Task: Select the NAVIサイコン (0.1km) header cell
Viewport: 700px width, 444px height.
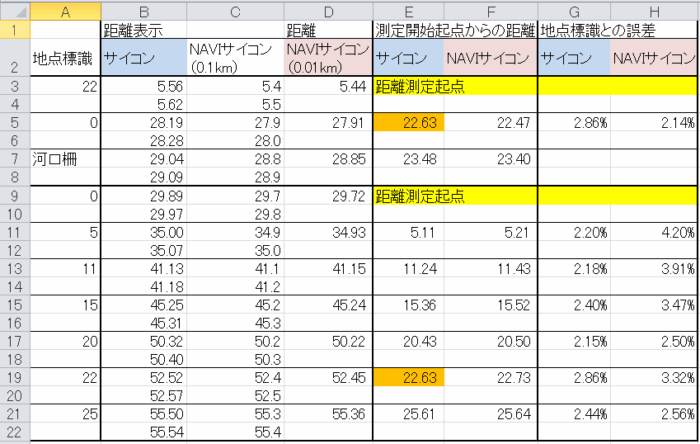Action: point(234,59)
